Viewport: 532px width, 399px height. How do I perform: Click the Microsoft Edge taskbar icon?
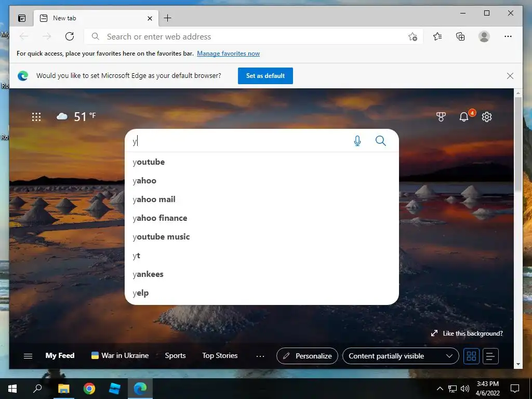pos(140,389)
